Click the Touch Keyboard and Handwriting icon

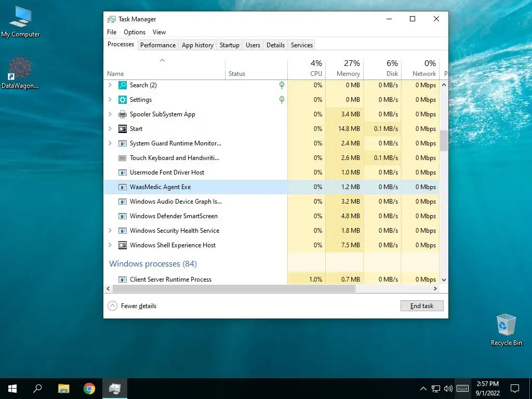[x=122, y=158]
